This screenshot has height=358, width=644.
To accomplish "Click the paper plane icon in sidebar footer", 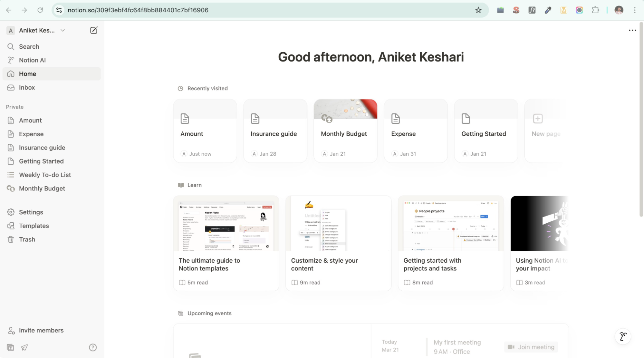I will 24,347.
